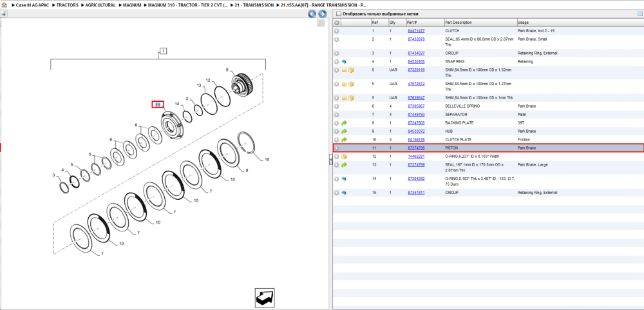Click the add icon for BELLEVILLE SPRING row
644x310 pixels.
(336, 106)
